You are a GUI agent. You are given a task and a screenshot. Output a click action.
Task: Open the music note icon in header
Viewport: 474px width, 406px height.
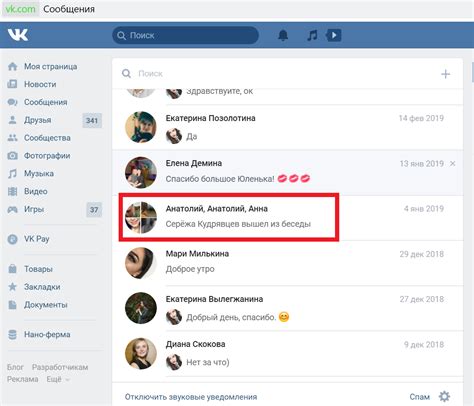pos(312,35)
